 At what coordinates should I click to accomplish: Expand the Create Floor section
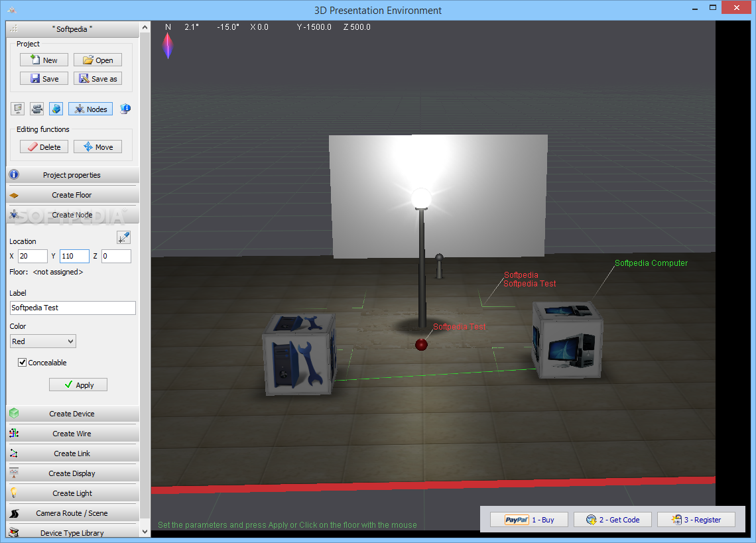click(72, 195)
